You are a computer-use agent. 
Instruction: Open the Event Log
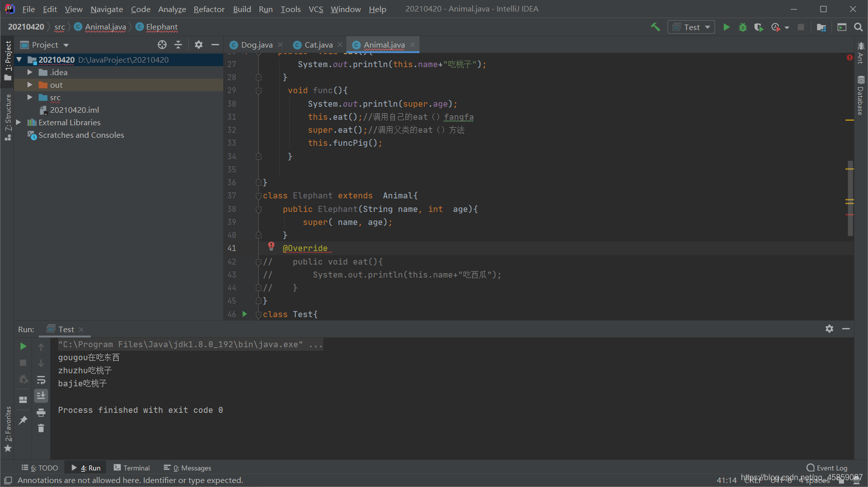827,468
